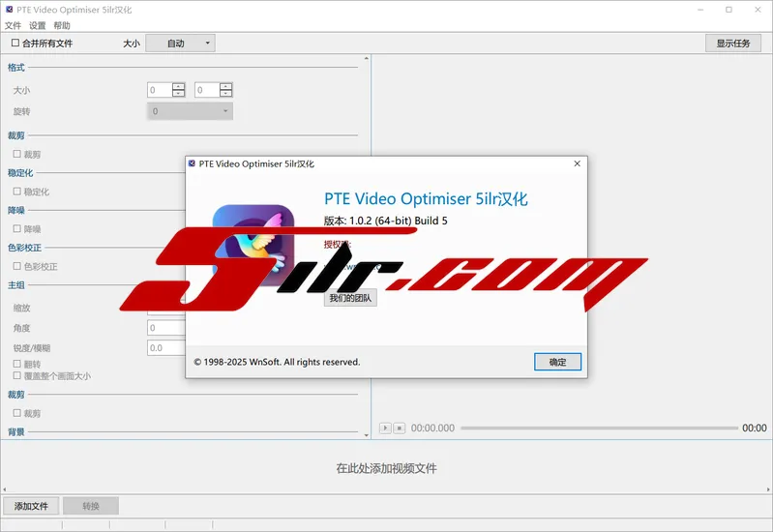Open the 文件 menu

(13, 25)
